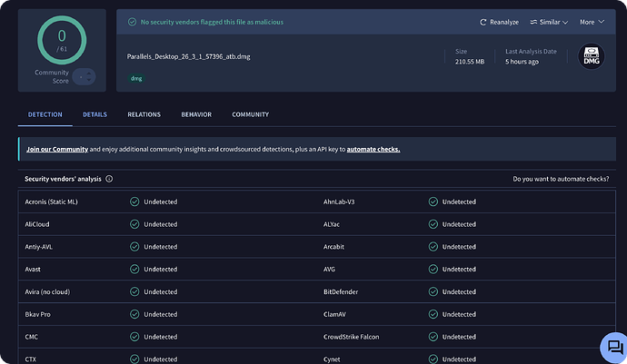This screenshot has height=364, width=627.
Task: Open the BEHAVIOR tab
Action: coord(196,114)
